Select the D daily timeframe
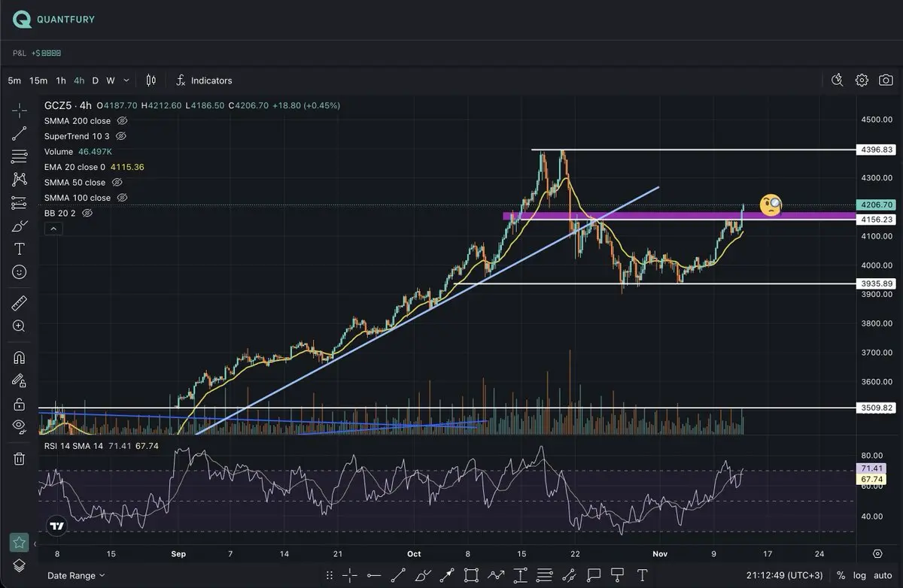Image resolution: width=903 pixels, height=588 pixels. click(96, 80)
